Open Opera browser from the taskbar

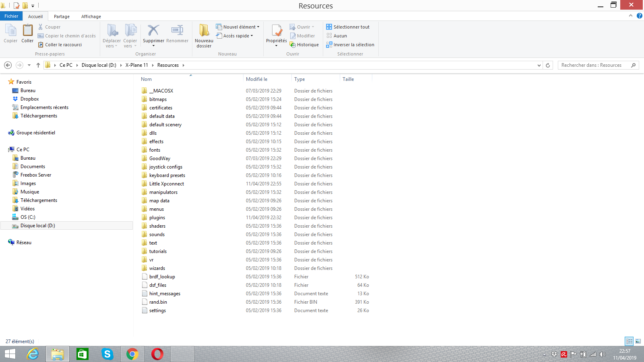coord(157,354)
